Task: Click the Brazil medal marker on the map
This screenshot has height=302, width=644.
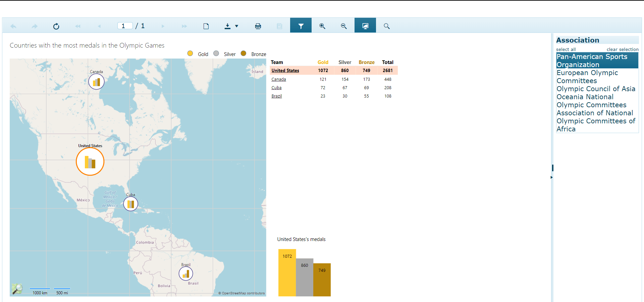Action: 186,274
